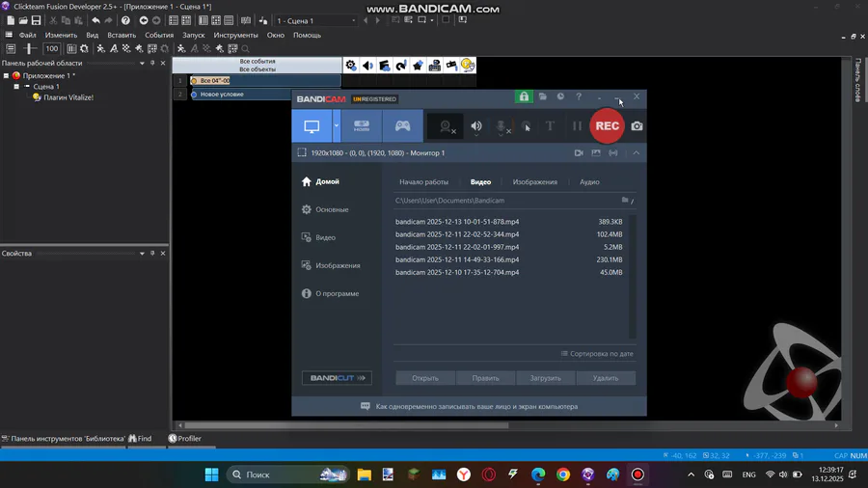868x488 pixels.
Task: Click the image icon in the Monitor 1 bar
Action: [596, 152]
